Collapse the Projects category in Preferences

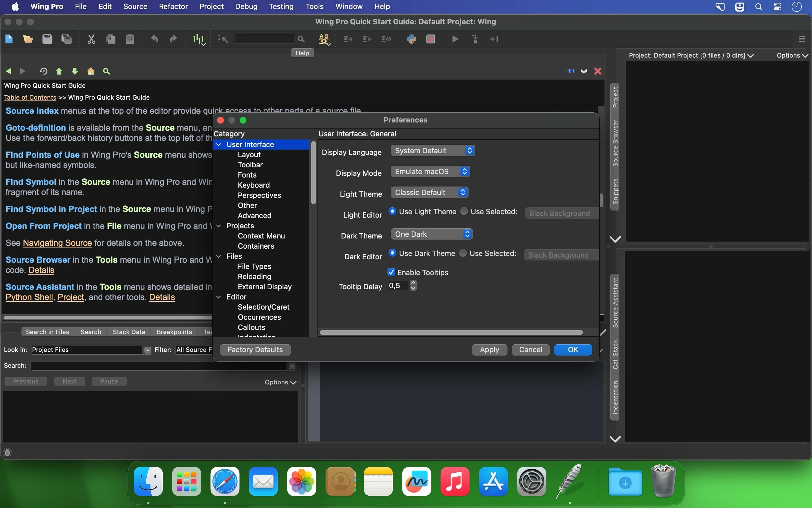[x=219, y=226]
